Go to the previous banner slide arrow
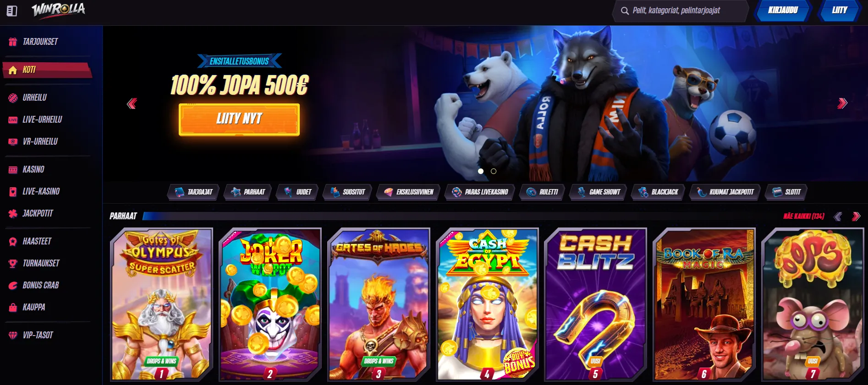This screenshot has width=868, height=385. [132, 103]
